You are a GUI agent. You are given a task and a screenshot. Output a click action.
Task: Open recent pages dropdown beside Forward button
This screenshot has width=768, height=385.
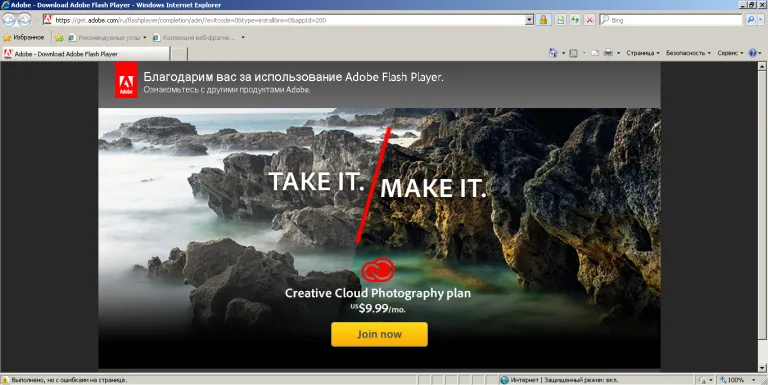pyautogui.click(x=36, y=20)
